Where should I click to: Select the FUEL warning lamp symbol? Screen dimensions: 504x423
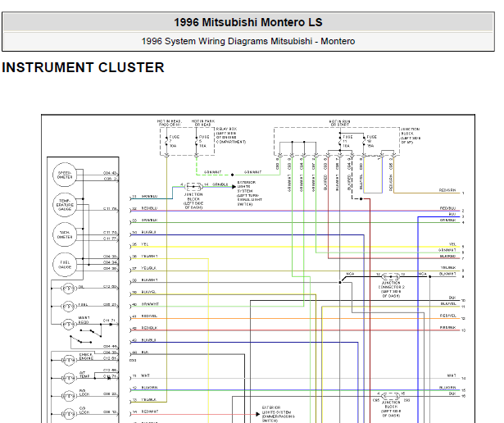tap(68, 307)
